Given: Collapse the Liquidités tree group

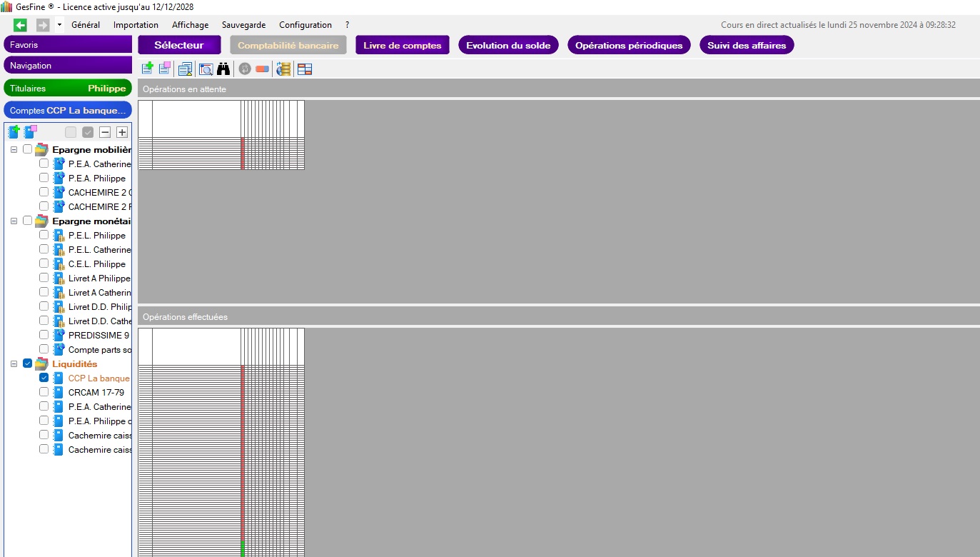Looking at the screenshot, I should coord(14,364).
